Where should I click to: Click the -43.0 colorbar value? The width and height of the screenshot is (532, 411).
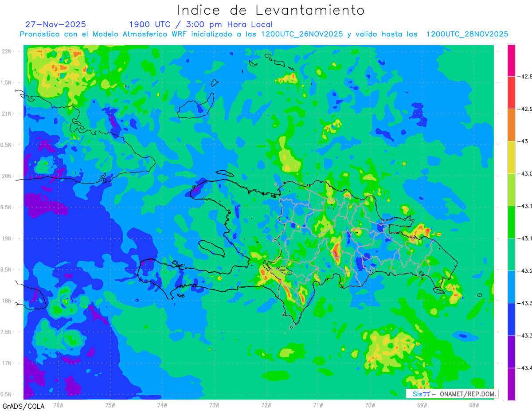point(524,174)
